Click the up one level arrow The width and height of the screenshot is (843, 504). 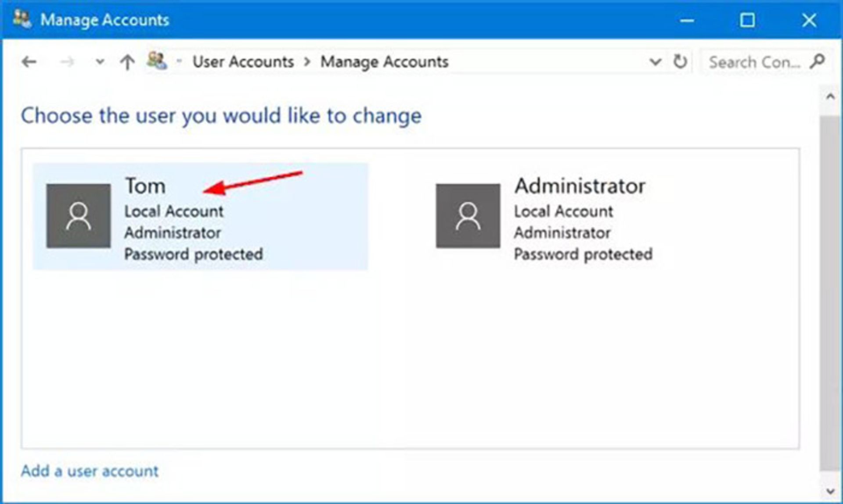(x=127, y=62)
